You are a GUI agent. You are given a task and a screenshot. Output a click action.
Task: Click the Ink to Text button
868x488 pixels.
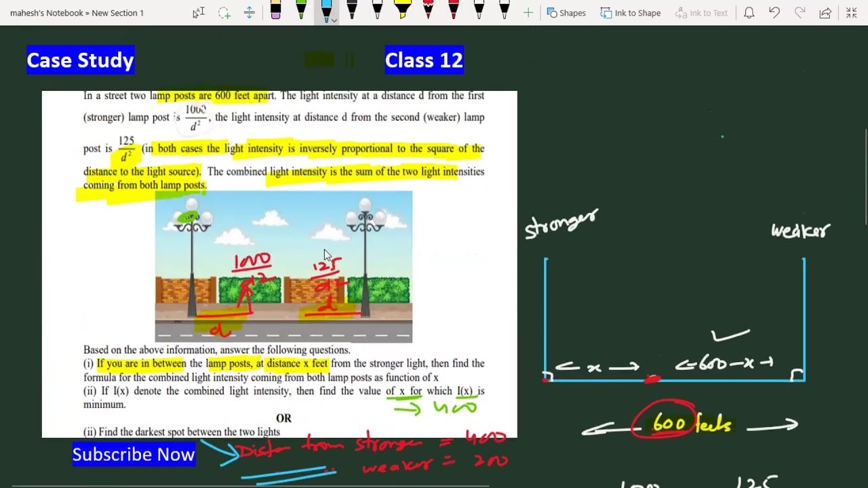coord(702,13)
